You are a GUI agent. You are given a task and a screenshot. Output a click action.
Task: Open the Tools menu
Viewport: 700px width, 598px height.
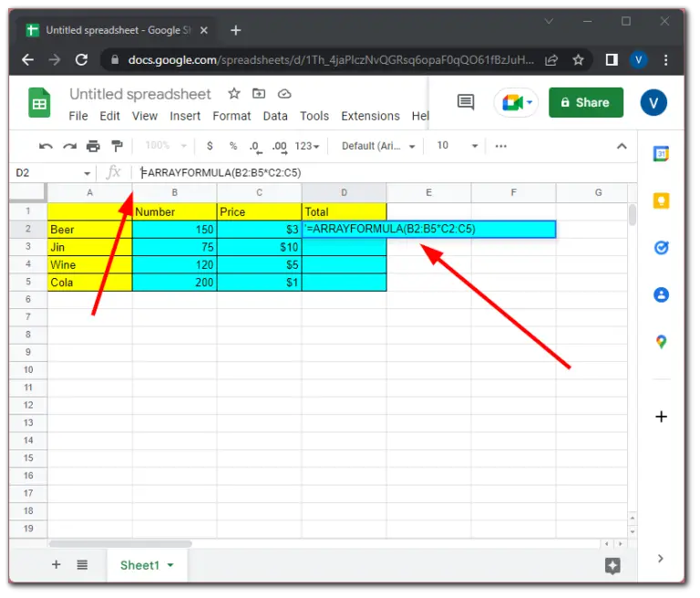(x=314, y=116)
